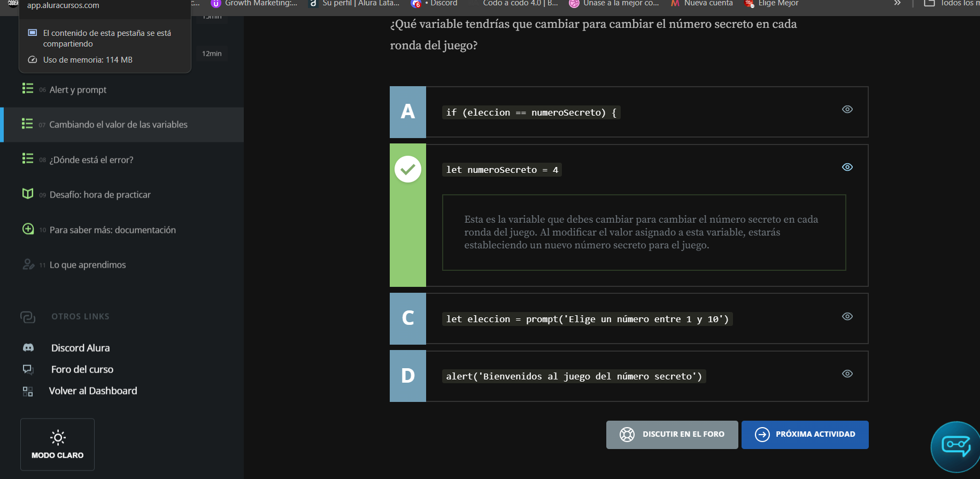The height and width of the screenshot is (479, 980).
Task: Click the forum chat icon beside 'Foro del curso'
Action: coord(28,369)
